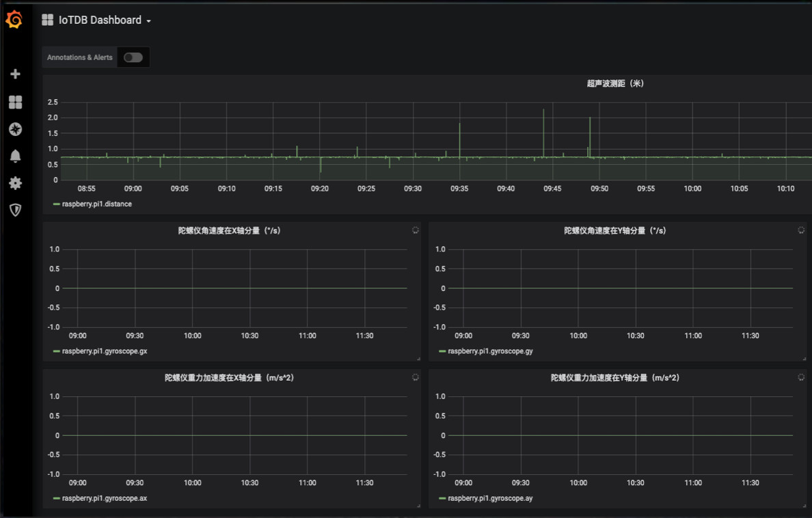The height and width of the screenshot is (518, 812).
Task: Click the raspberry.pi1.gyroscope.gy legend link
Action: [x=489, y=351]
